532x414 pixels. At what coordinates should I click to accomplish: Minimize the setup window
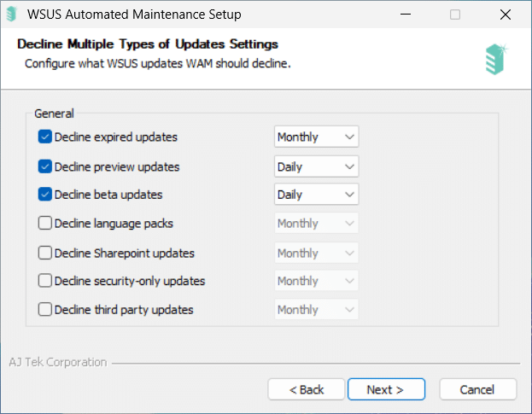click(406, 15)
